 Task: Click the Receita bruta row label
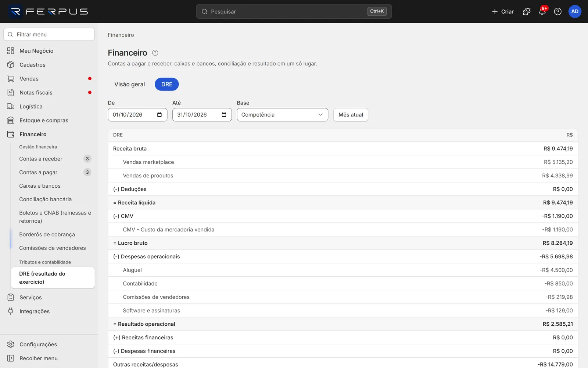(x=130, y=149)
